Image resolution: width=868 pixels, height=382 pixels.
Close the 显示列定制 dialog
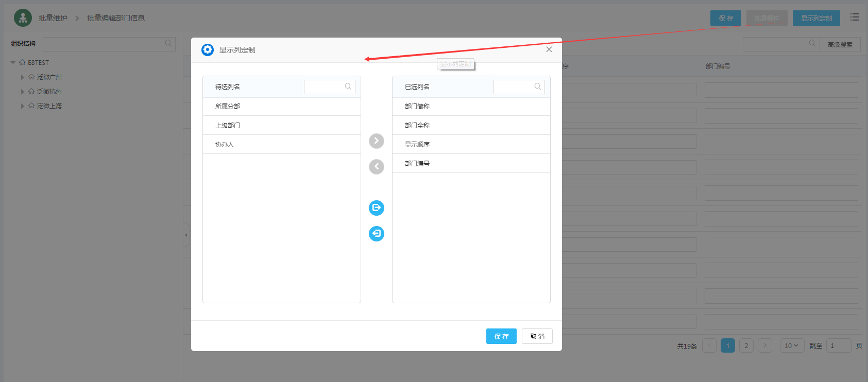point(549,49)
